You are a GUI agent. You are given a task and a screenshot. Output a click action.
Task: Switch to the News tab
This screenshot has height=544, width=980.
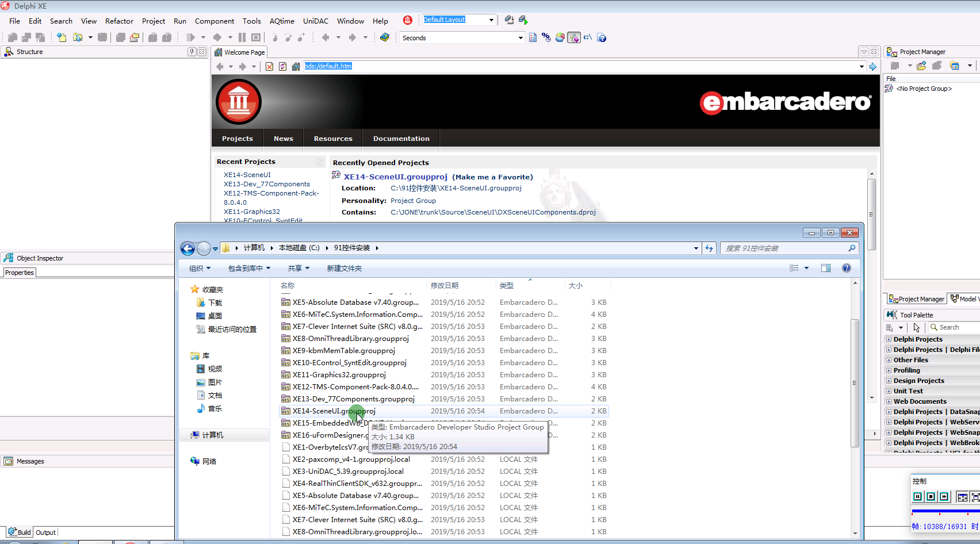coord(284,139)
